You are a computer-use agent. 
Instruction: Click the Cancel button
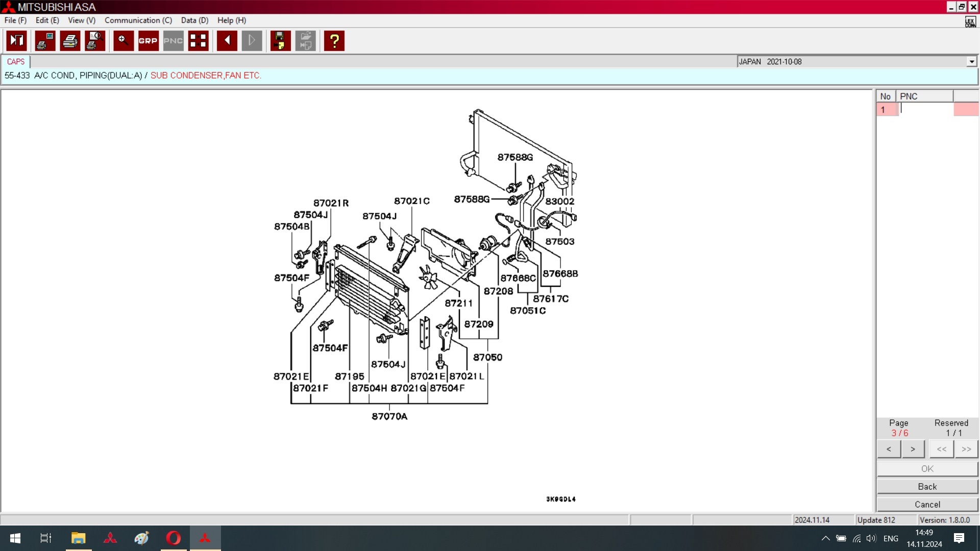927,505
